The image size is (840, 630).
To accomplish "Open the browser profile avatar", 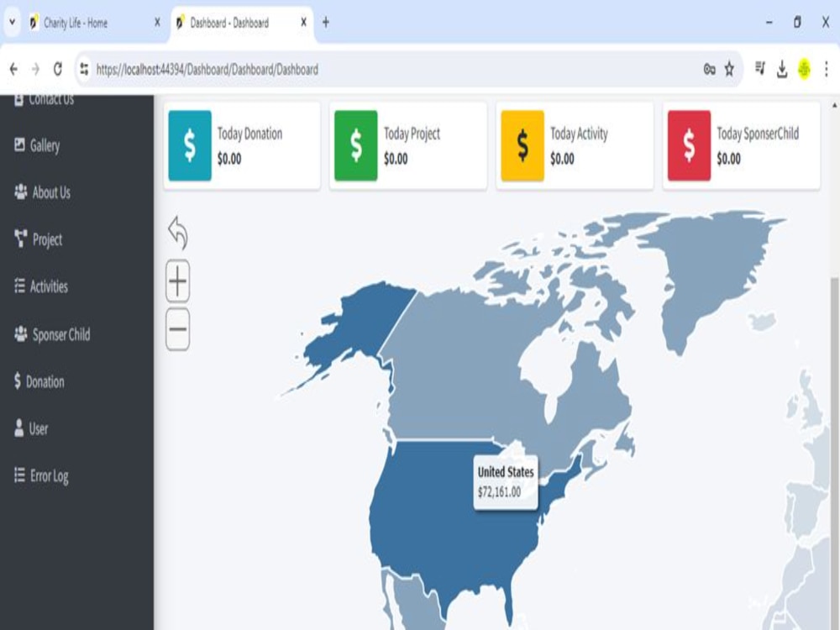I will click(x=804, y=69).
